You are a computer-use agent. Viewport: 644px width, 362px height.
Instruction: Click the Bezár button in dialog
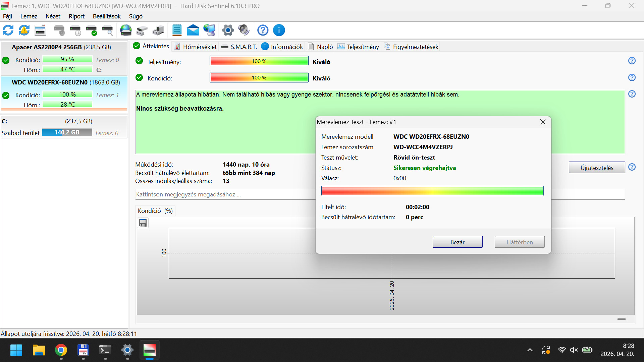pos(457,242)
